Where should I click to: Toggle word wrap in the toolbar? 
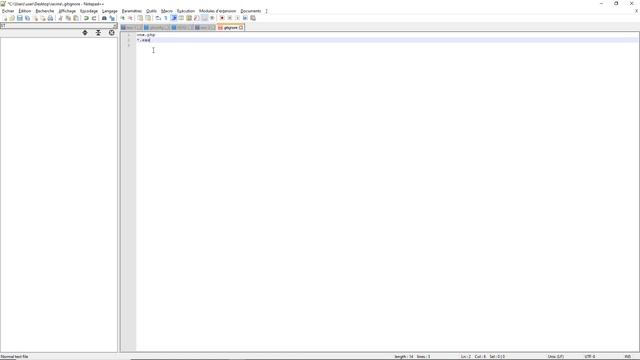(158, 18)
